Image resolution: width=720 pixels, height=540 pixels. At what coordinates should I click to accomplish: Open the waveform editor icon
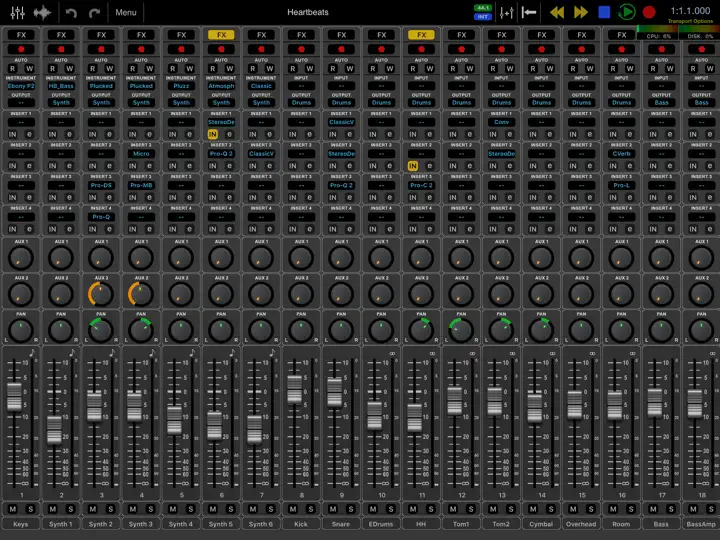(x=42, y=12)
